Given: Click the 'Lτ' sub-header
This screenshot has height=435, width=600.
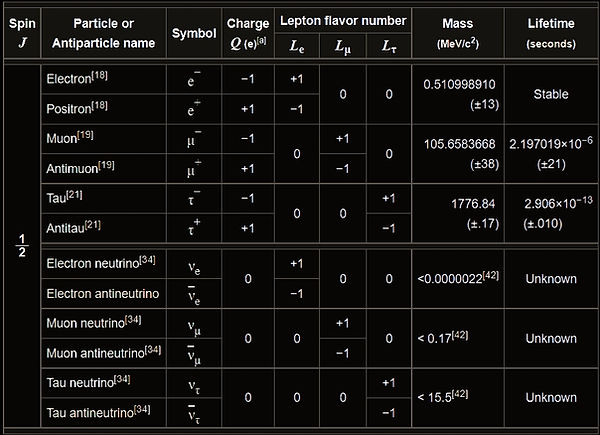Looking at the screenshot, I should (x=389, y=46).
